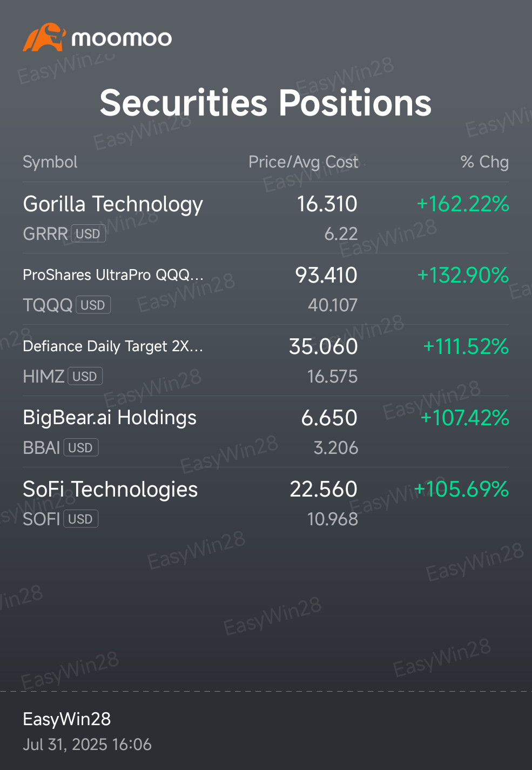Click the USD badge next to HIMZ
The height and width of the screenshot is (770, 532).
[x=85, y=377]
